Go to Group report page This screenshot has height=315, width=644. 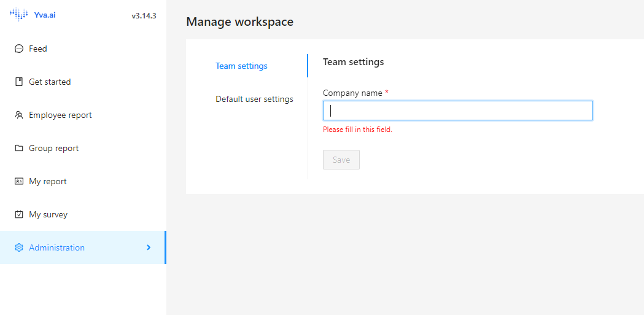point(82,148)
